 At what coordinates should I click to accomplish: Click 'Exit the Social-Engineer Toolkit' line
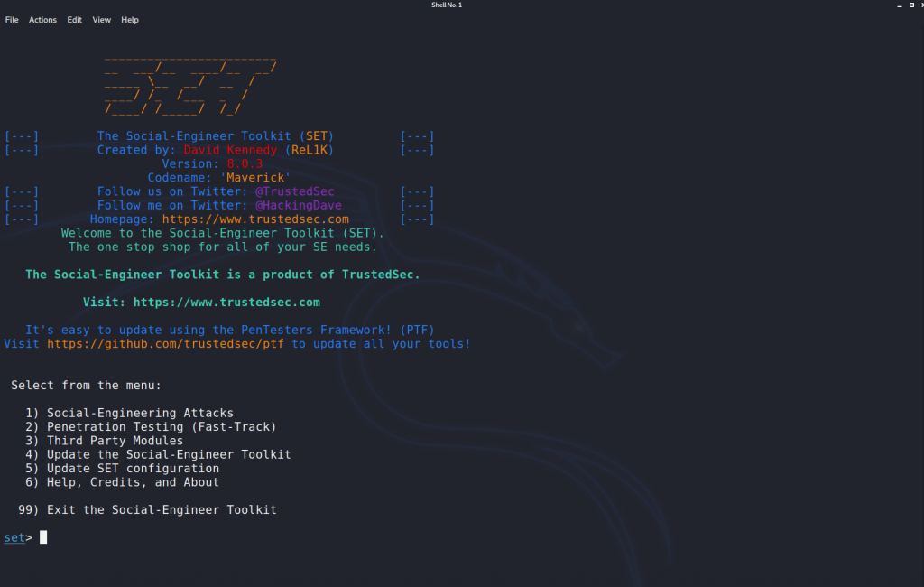pyautogui.click(x=147, y=509)
